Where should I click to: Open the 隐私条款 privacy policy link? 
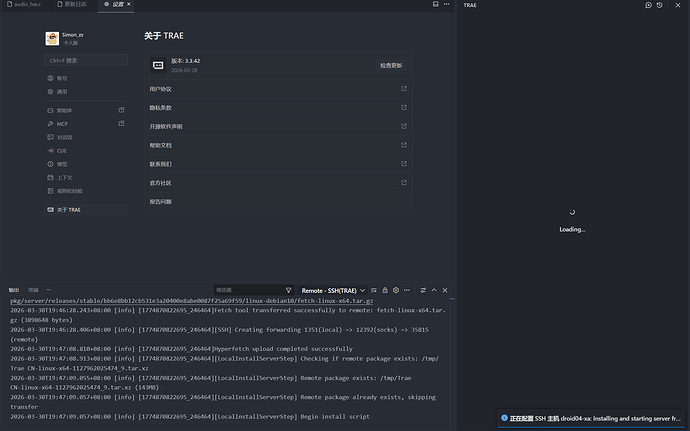tap(278, 108)
